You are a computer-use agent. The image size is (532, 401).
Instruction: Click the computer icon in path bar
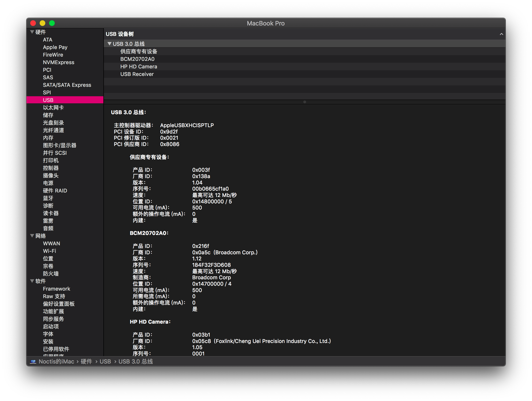(33, 362)
